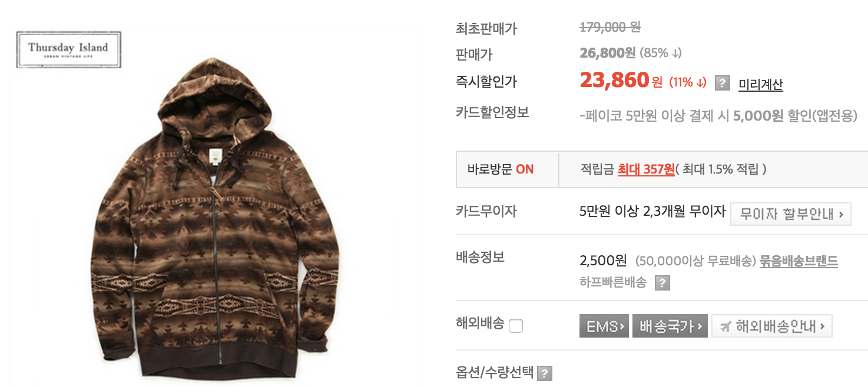
Task: Click the 묶음배송브랜드 link
Action: pos(799,261)
